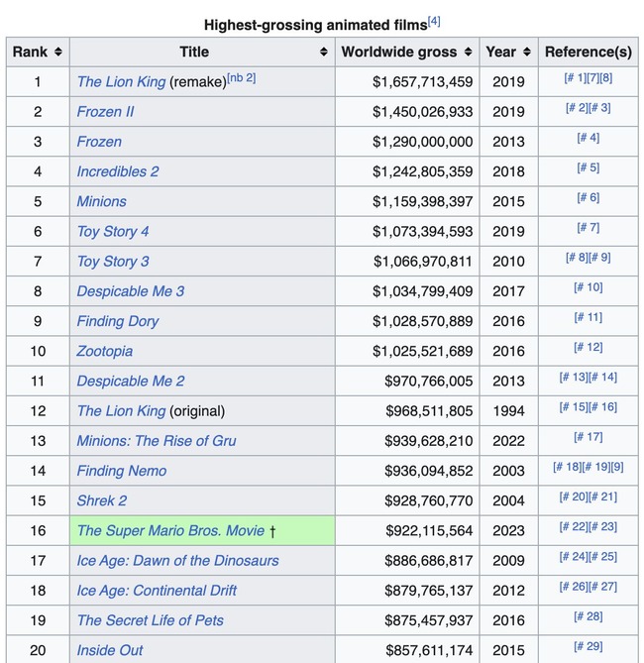Open reference [# 9] for Toy Story 3
Image resolution: width=644 pixels, height=663 pixels.
[599, 258]
